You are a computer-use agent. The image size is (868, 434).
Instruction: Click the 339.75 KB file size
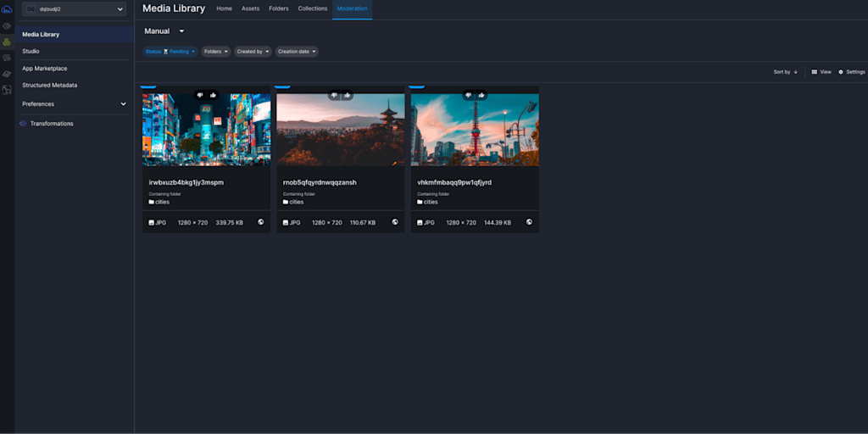pos(229,223)
